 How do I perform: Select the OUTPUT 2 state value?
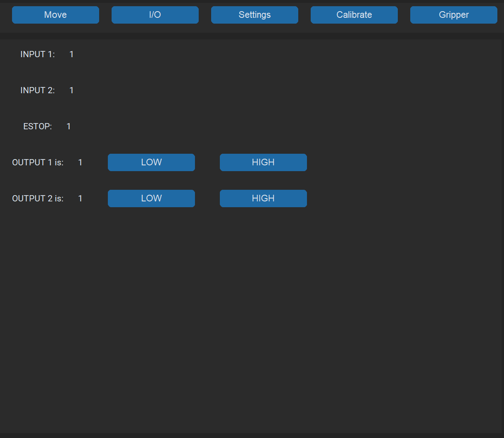coord(80,198)
